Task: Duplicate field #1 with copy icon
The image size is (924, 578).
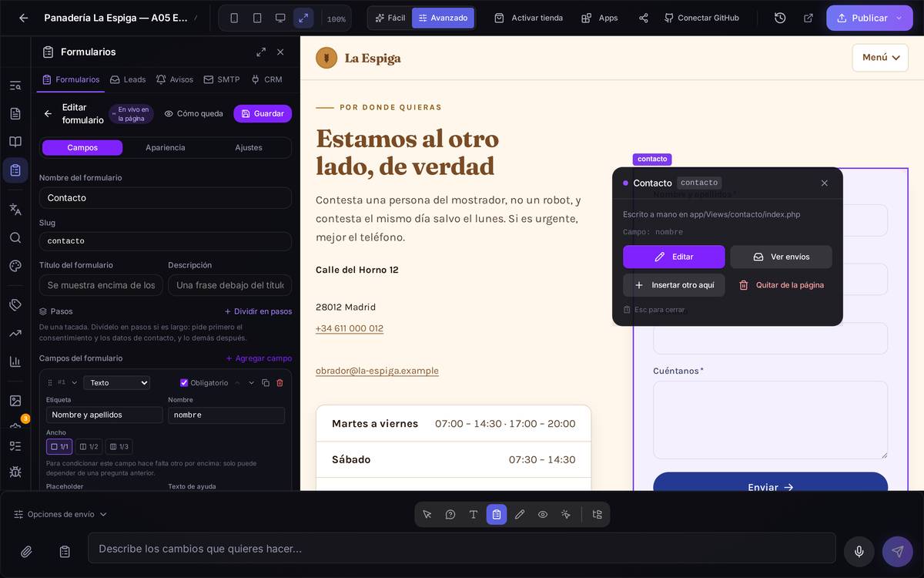Action: point(266,383)
